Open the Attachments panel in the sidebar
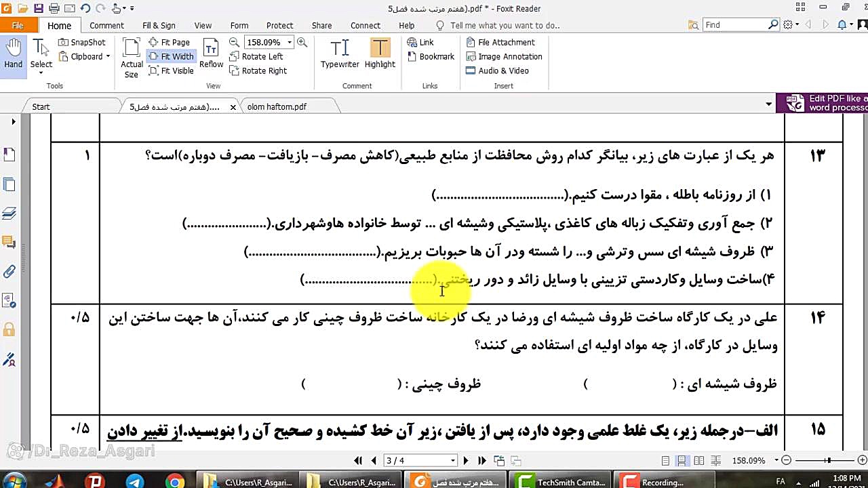The width and height of the screenshot is (868, 488). [9, 272]
